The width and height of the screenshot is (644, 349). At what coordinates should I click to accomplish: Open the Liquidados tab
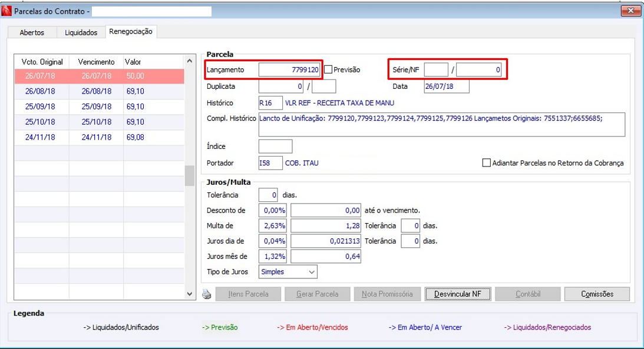(81, 32)
